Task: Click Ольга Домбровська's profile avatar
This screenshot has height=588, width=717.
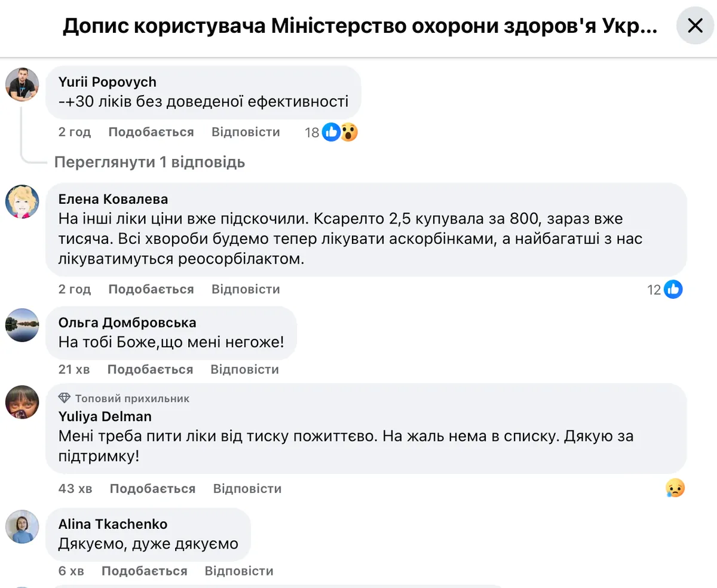Action: pyautogui.click(x=22, y=325)
